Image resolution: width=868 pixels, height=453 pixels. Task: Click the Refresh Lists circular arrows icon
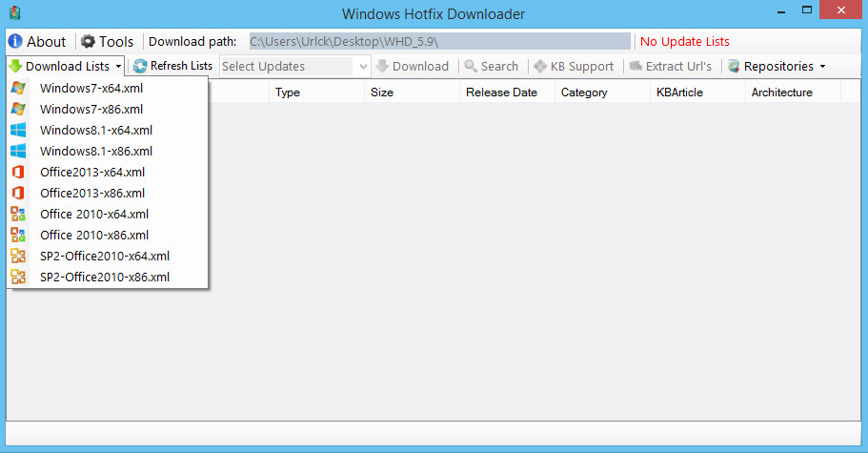point(141,66)
